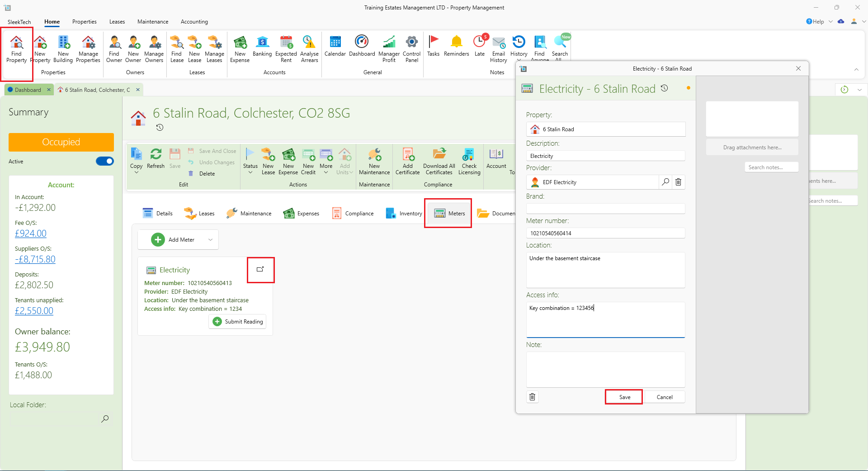View Expected Rent
This screenshot has height=471, width=868.
[286, 49]
